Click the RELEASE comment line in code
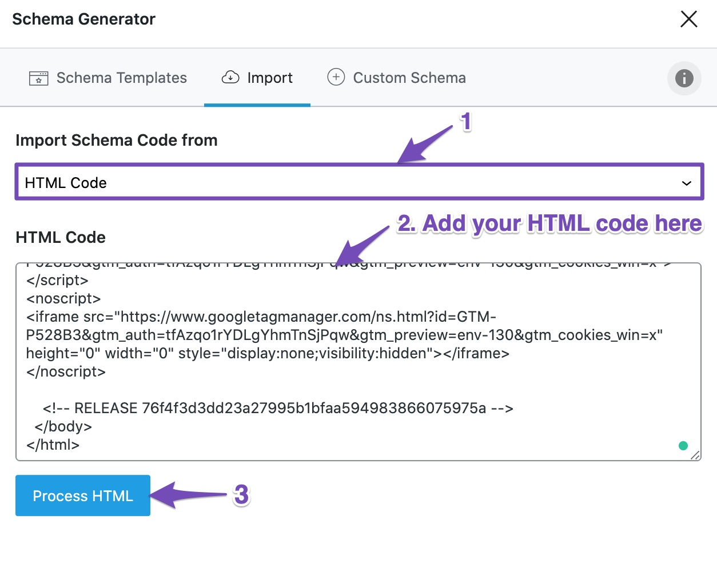 [x=278, y=408]
